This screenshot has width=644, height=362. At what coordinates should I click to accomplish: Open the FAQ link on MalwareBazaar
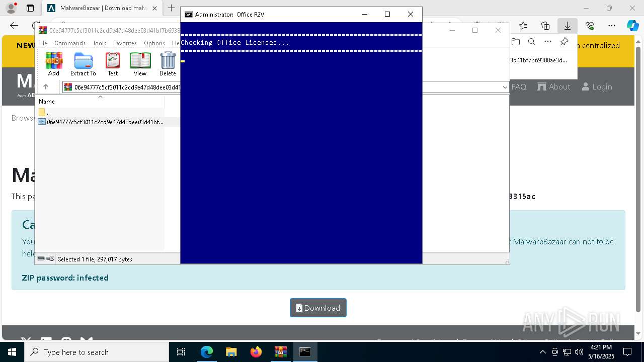tap(519, 87)
